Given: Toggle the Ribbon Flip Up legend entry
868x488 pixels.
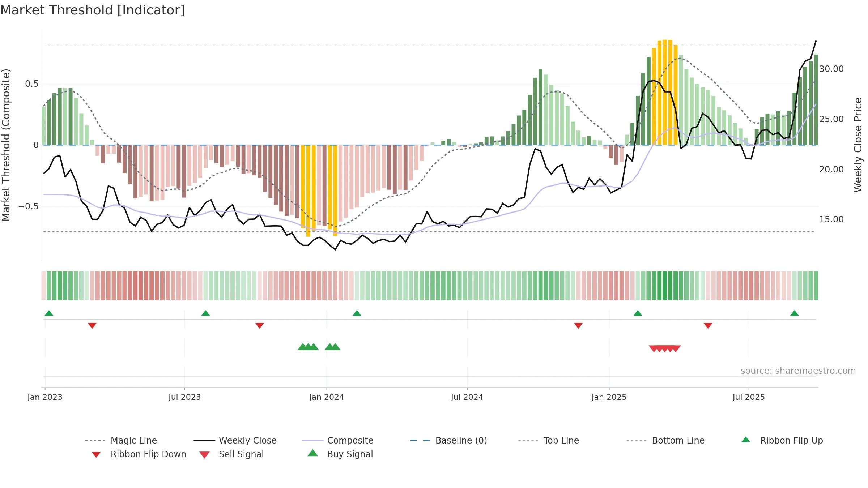Looking at the screenshot, I should [782, 440].
